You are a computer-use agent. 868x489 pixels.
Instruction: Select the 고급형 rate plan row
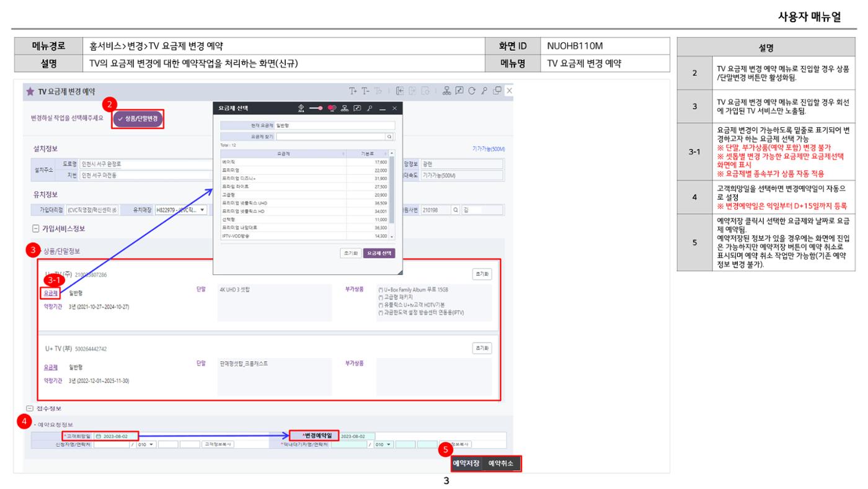coord(304,195)
